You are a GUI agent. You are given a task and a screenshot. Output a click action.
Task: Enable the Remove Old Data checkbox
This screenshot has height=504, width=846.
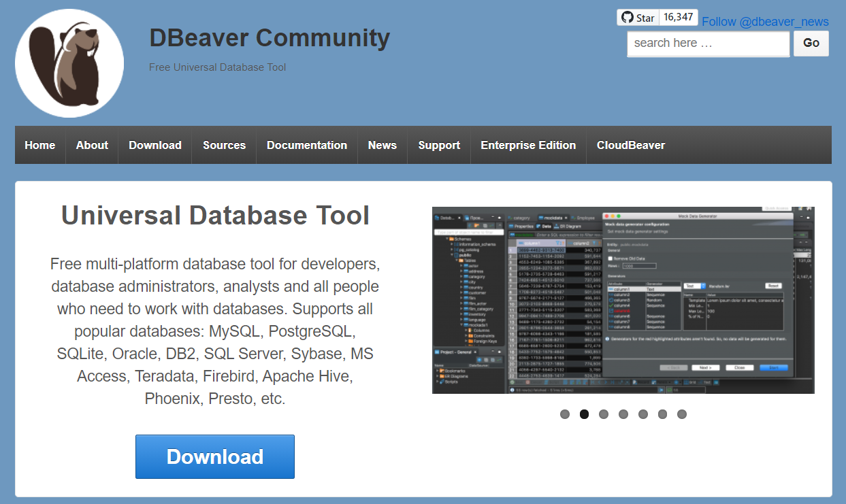tap(611, 259)
